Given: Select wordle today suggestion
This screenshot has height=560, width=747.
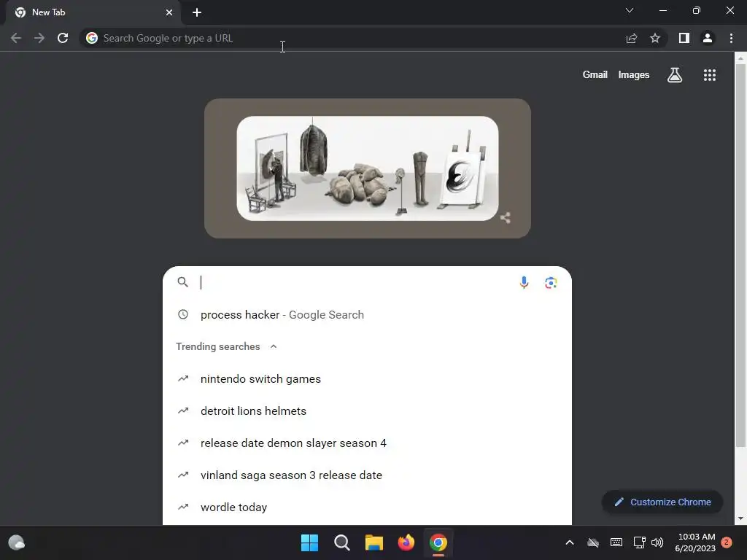Looking at the screenshot, I should (x=367, y=507).
